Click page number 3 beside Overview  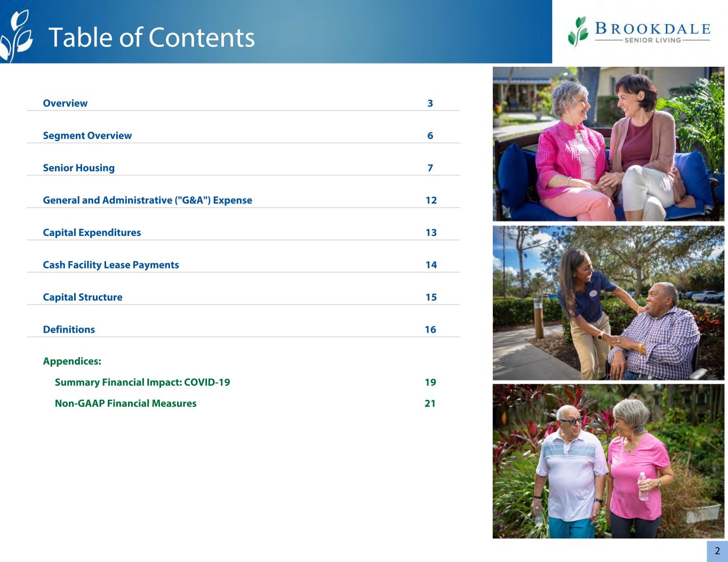pos(430,104)
